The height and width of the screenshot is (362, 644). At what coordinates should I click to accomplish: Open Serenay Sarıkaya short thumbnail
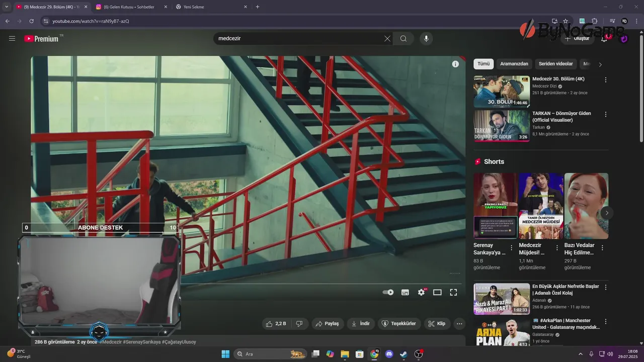(495, 206)
